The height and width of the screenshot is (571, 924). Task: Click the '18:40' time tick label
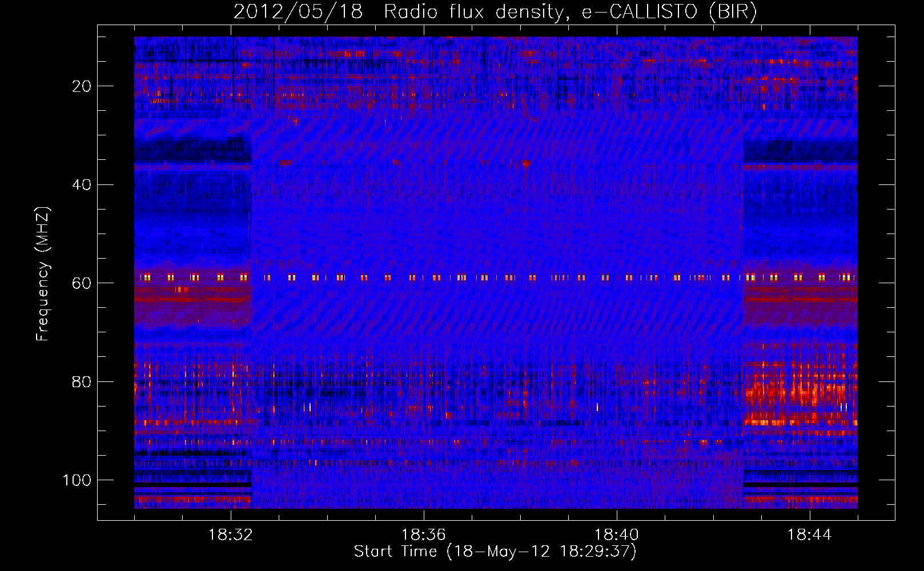click(x=617, y=535)
